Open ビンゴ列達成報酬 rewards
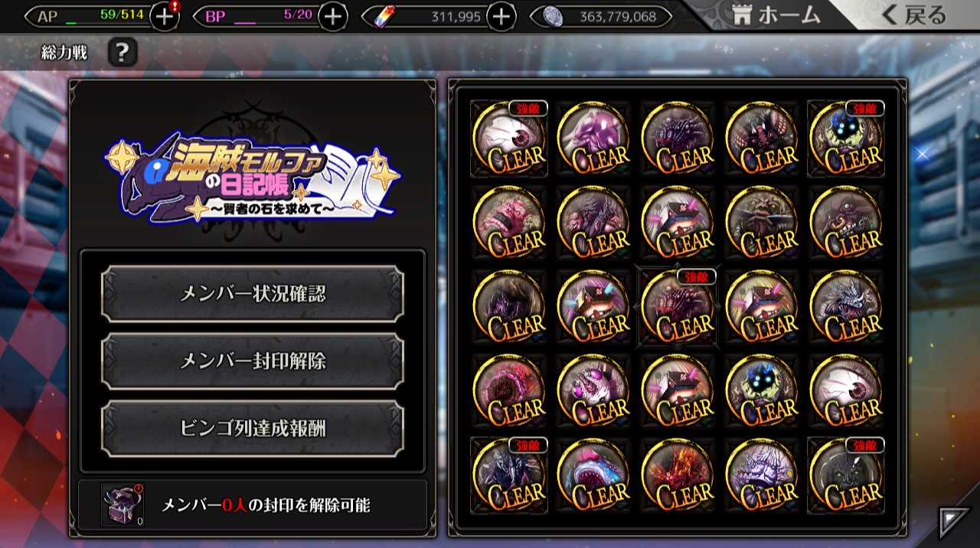This screenshot has height=548, width=980. click(253, 429)
